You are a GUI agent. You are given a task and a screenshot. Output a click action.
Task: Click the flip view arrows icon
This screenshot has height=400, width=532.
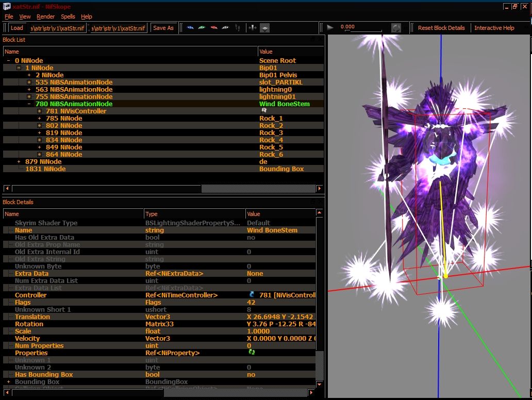tap(253, 28)
